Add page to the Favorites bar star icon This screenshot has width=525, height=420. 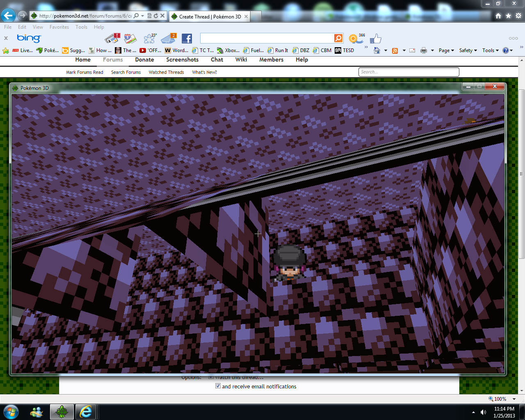click(x=6, y=50)
